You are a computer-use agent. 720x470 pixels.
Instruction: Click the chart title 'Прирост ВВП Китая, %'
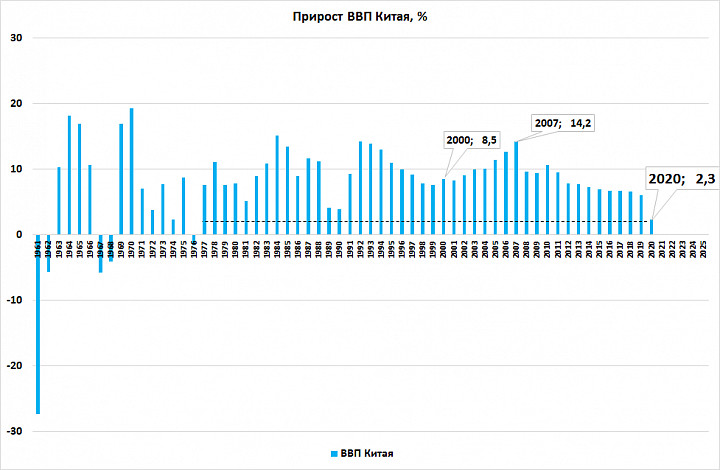pos(360,17)
